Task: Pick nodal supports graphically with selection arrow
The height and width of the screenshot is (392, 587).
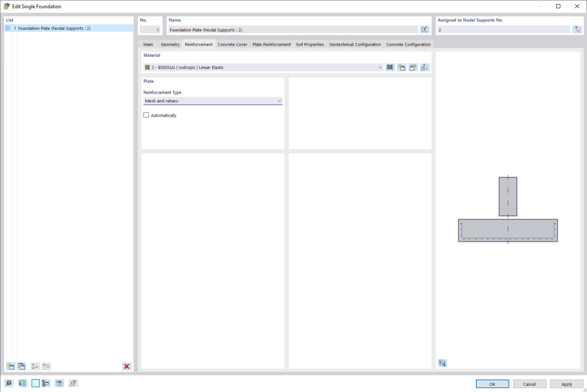Action: [578, 29]
